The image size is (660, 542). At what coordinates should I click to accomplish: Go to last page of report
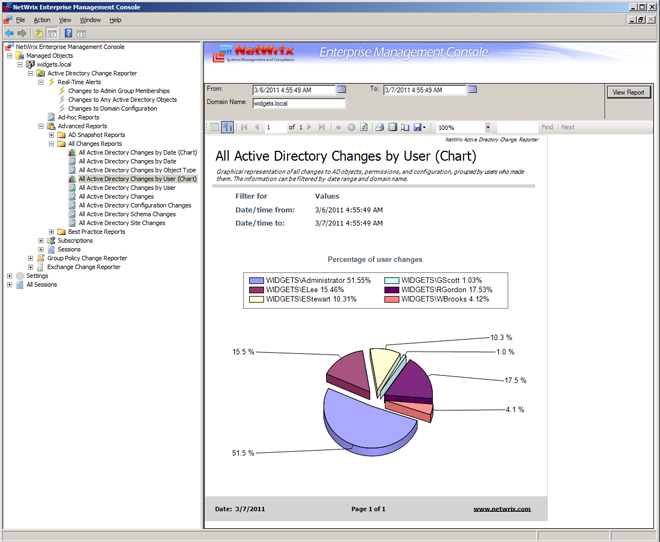(x=322, y=127)
